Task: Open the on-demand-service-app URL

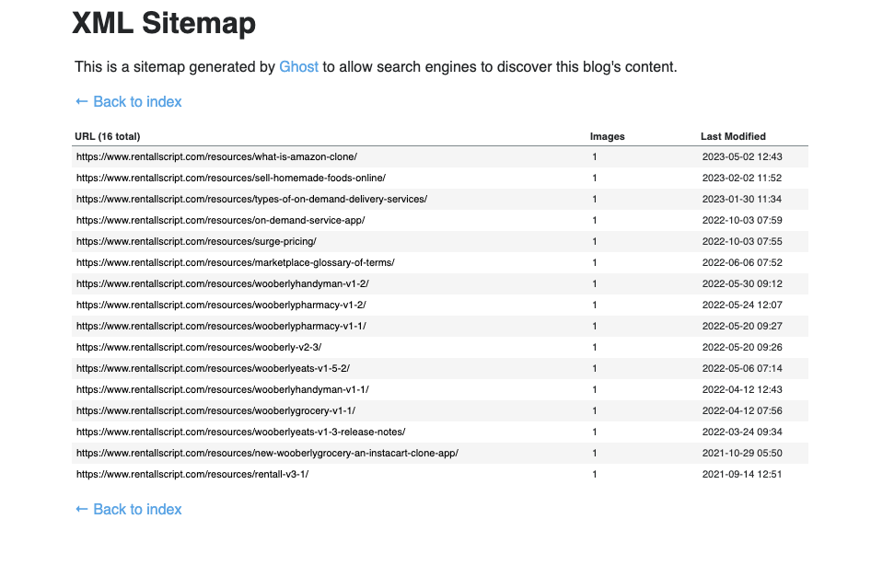Action: pyautogui.click(x=221, y=220)
